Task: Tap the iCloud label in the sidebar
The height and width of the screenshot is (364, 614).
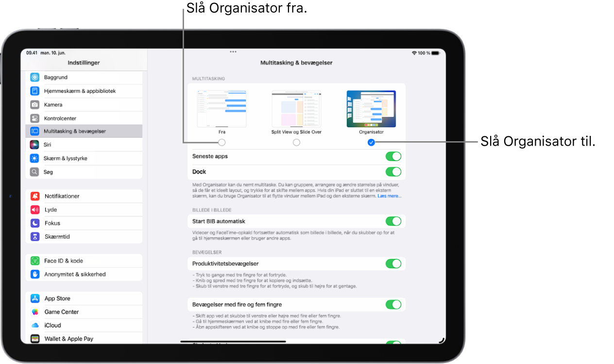Action: pos(52,325)
